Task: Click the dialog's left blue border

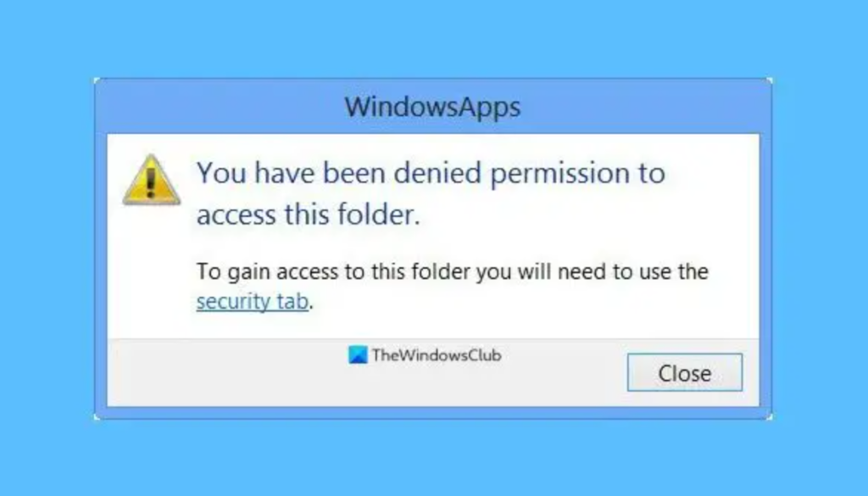Action: [x=100, y=254]
